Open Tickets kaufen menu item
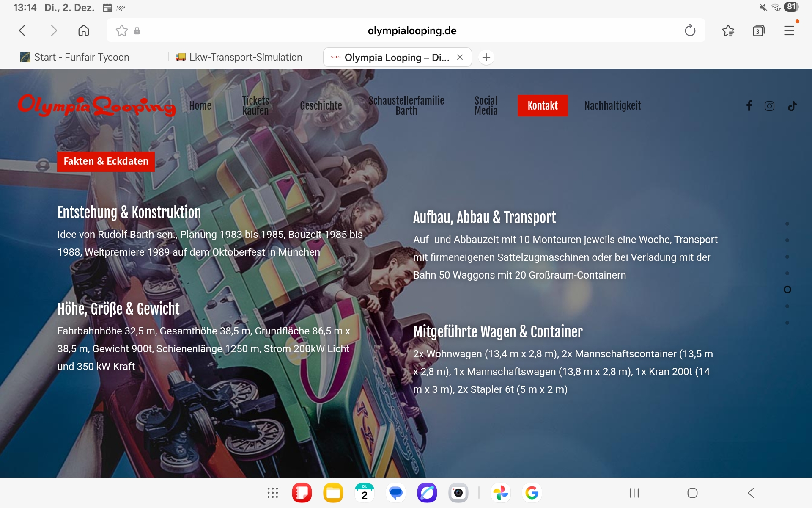This screenshot has width=812, height=508. click(255, 105)
